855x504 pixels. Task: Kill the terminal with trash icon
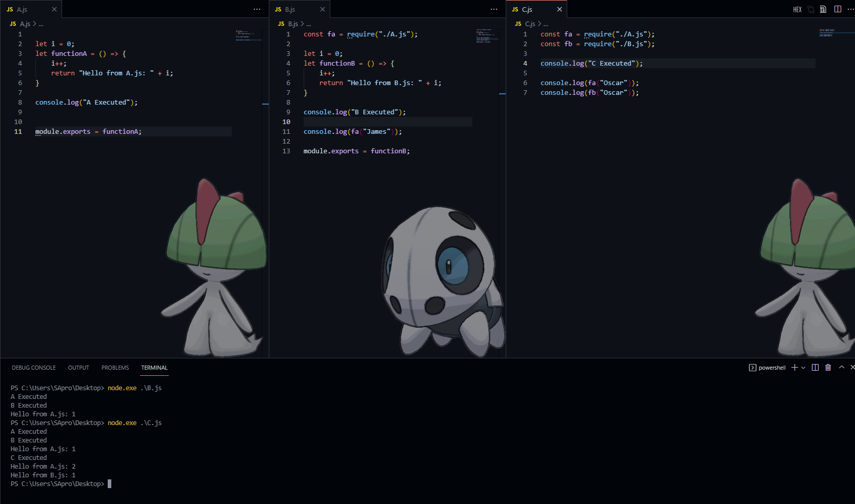828,368
